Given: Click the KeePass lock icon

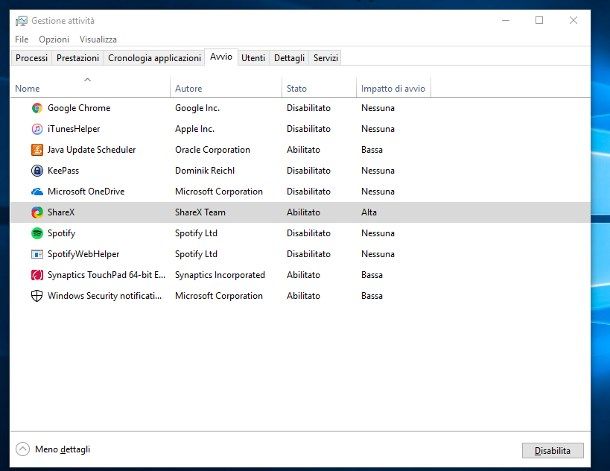Looking at the screenshot, I should pos(37,171).
